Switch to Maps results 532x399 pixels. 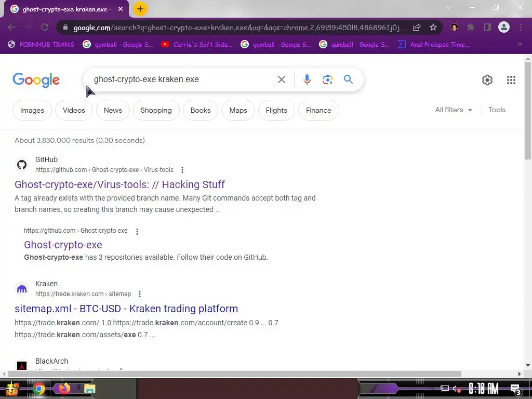tap(238, 110)
